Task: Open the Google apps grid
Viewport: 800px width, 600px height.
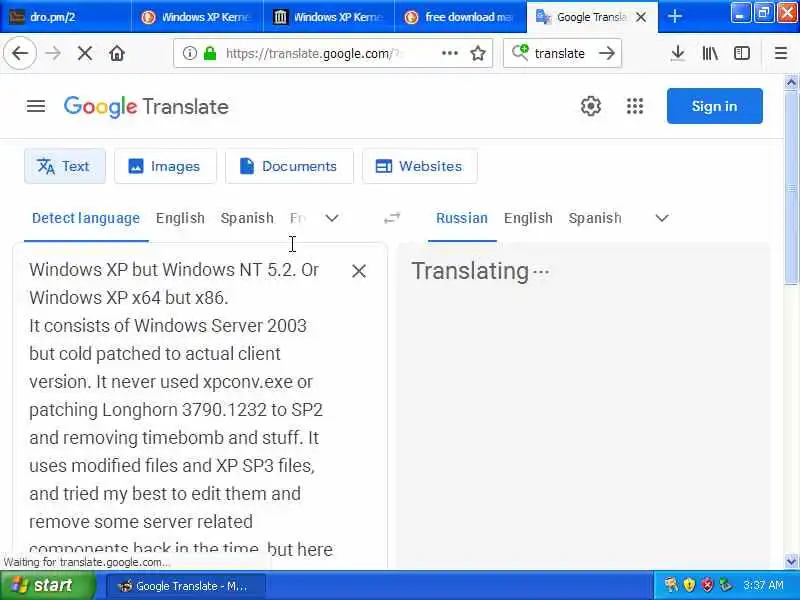Action: tap(635, 106)
